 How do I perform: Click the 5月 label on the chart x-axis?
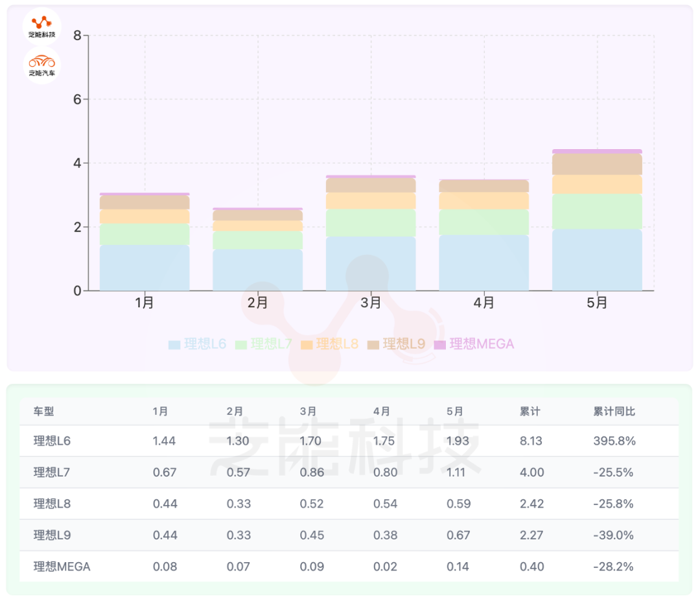tap(598, 303)
